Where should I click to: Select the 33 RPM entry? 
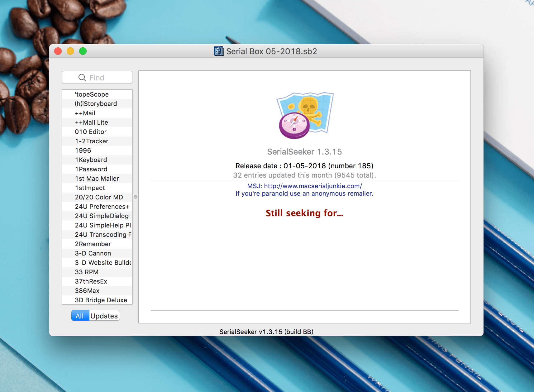point(97,272)
